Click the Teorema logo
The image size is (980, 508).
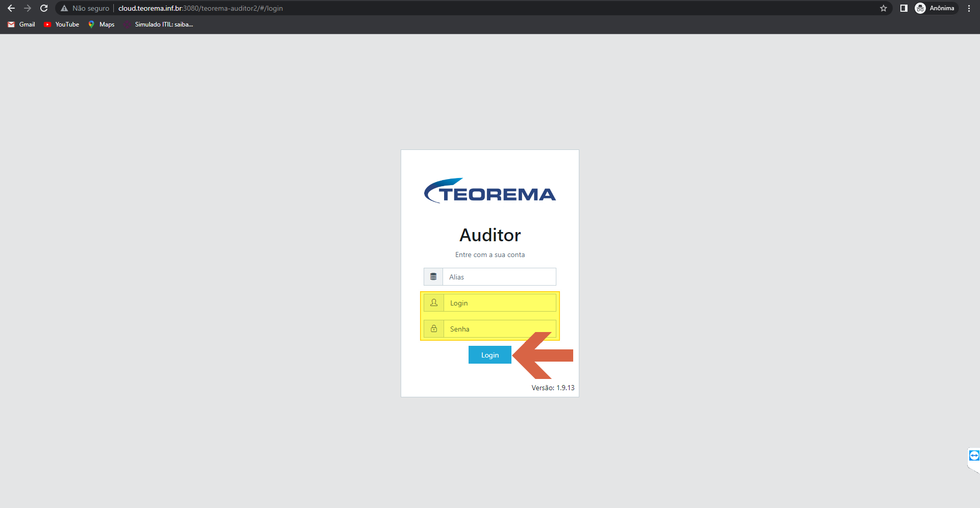(490, 191)
